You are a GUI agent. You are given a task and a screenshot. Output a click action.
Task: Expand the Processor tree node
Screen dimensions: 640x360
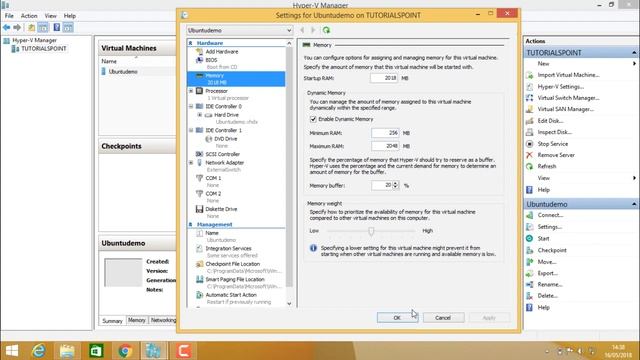[x=191, y=91]
